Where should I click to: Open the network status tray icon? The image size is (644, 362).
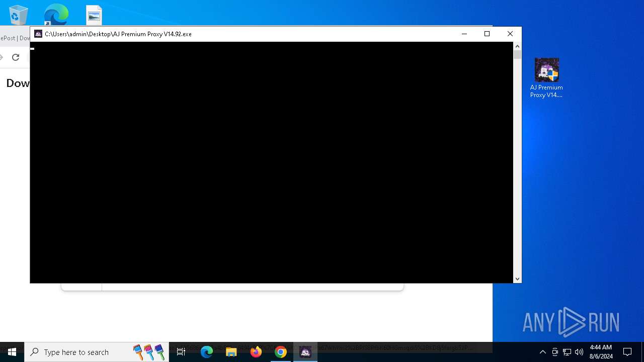point(567,352)
